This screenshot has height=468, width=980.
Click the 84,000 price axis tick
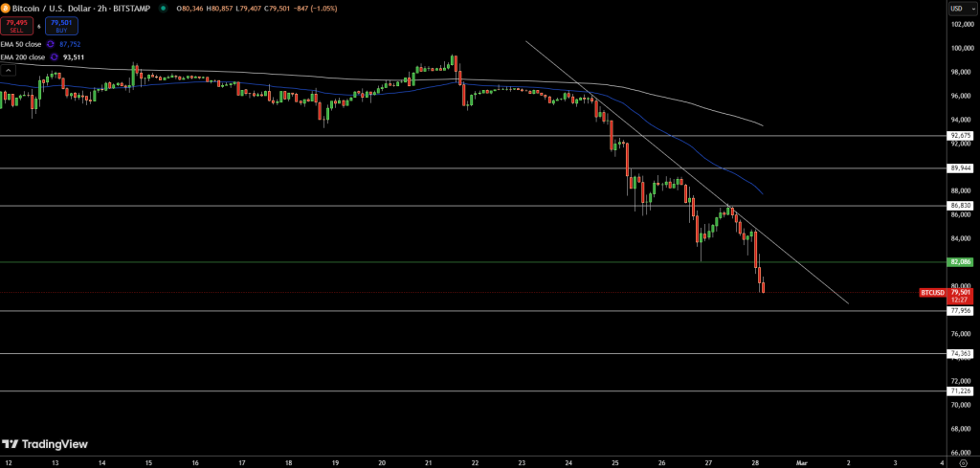point(960,238)
